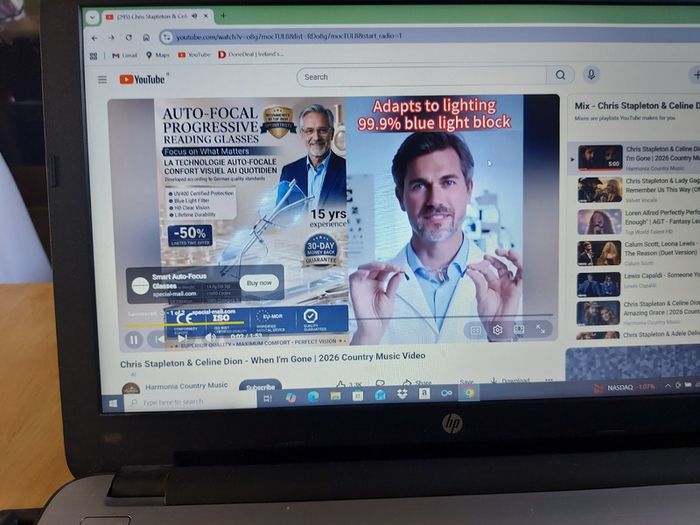Open Harmonia Country Music channel name
Screen dimensions: 700x525
[186, 386]
